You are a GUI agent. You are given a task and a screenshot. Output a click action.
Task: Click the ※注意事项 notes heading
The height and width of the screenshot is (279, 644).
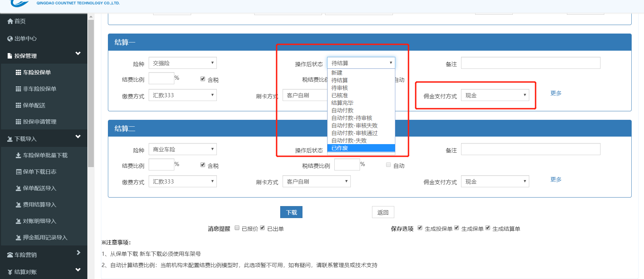pos(116,242)
